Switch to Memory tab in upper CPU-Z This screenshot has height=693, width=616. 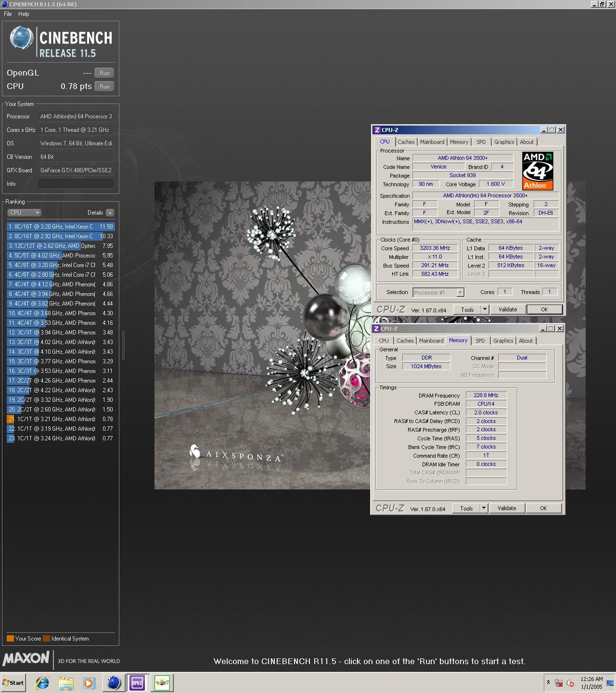tap(459, 142)
